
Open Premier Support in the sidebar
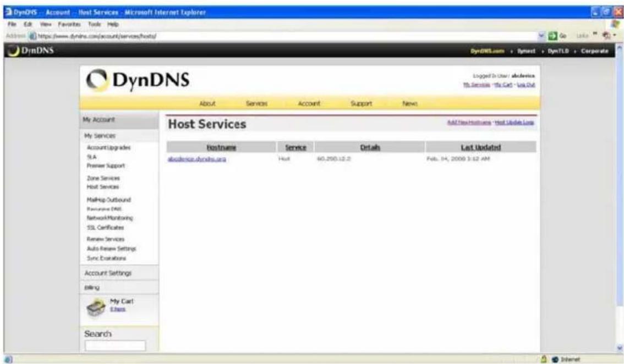pyautogui.click(x=106, y=166)
